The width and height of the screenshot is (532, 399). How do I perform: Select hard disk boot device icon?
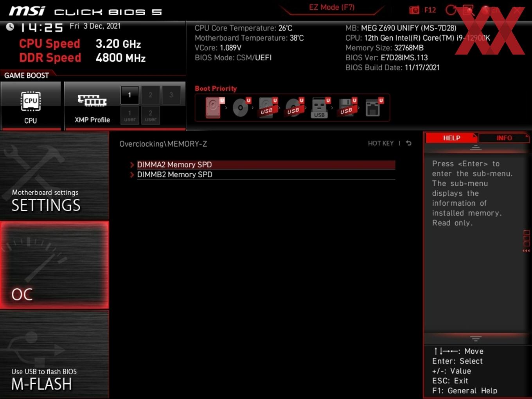pyautogui.click(x=214, y=108)
